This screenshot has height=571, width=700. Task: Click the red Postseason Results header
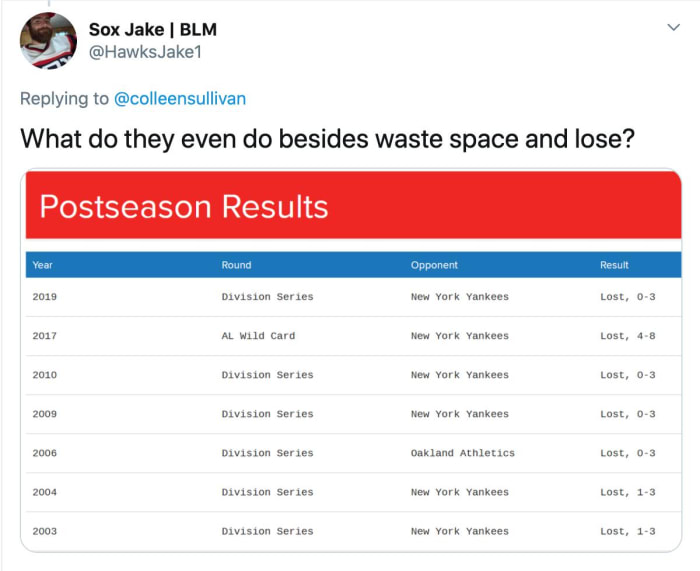353,206
